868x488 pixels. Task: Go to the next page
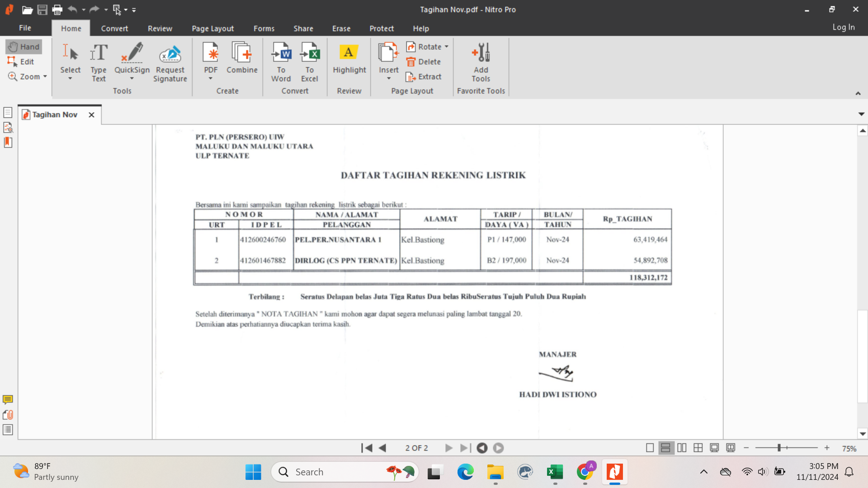(x=448, y=448)
